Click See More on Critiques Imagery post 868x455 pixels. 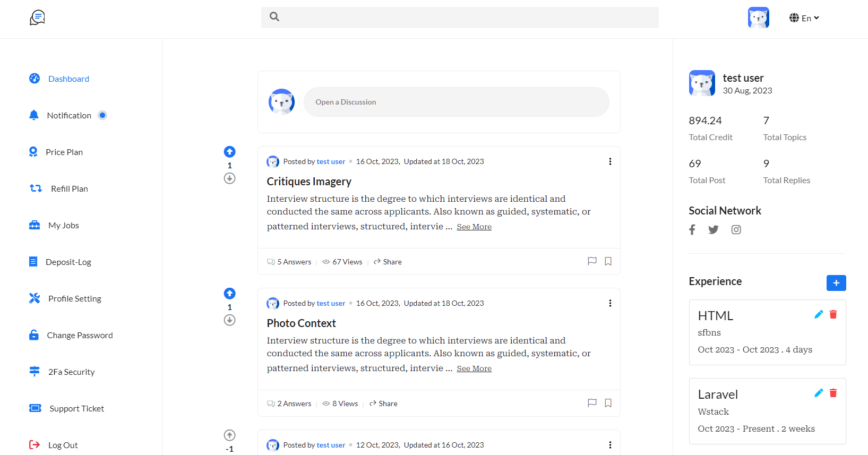coord(474,227)
